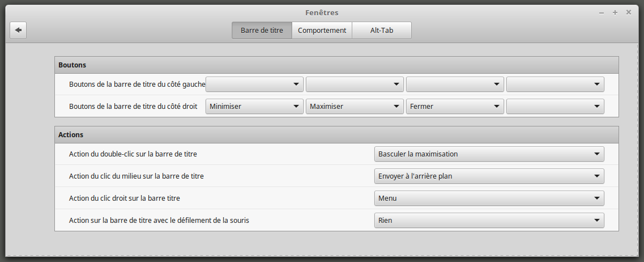Click the Fenêtres window title bar
The image size is (644, 262).
point(322,12)
